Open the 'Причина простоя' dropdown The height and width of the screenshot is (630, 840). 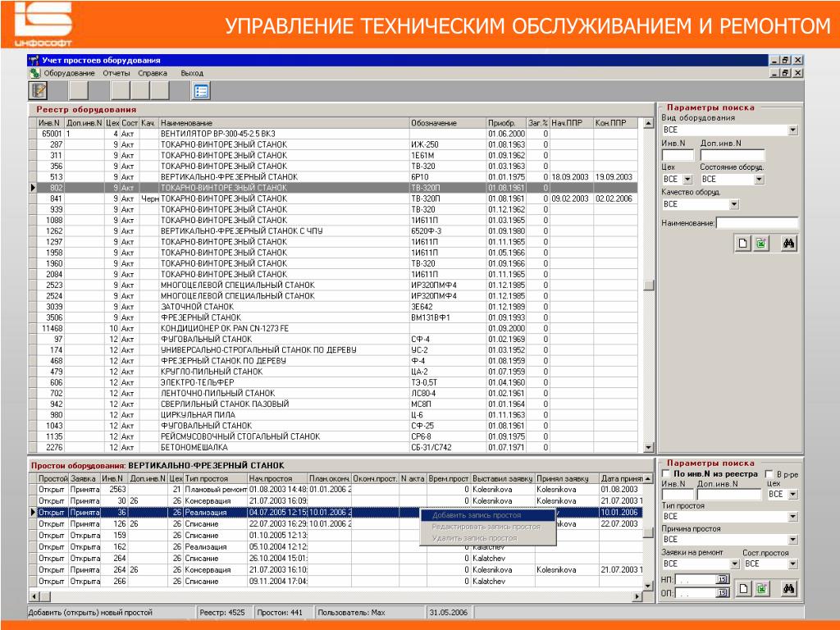click(793, 540)
